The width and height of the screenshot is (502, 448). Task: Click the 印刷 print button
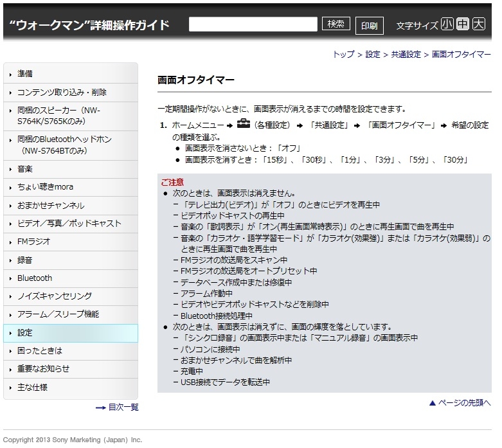369,26
